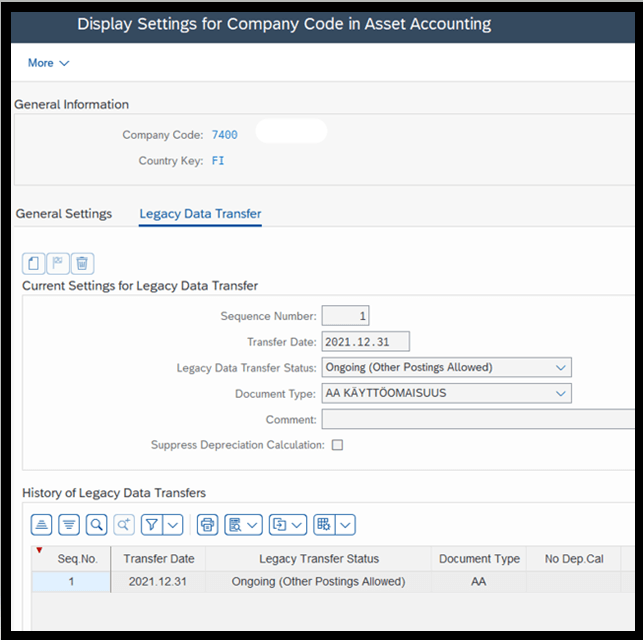
Task: Click the funnel filter icon
Action: pyautogui.click(x=152, y=525)
